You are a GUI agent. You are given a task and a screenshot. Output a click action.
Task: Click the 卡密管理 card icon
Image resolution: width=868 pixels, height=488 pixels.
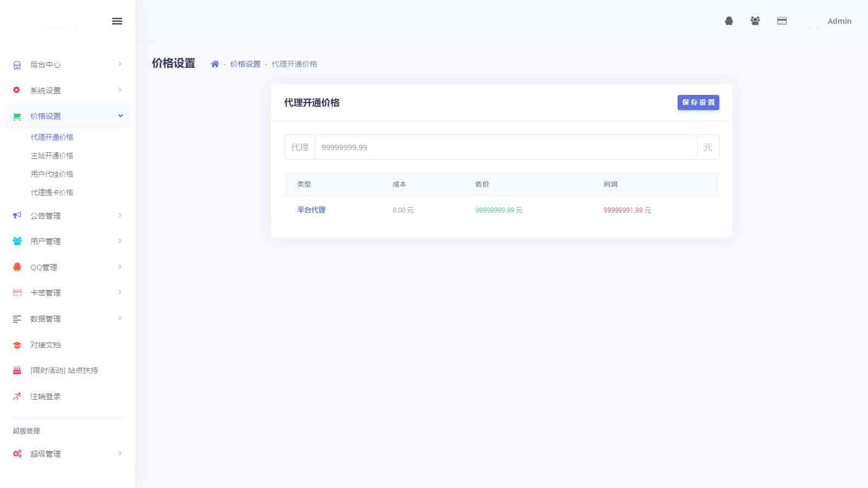point(17,293)
